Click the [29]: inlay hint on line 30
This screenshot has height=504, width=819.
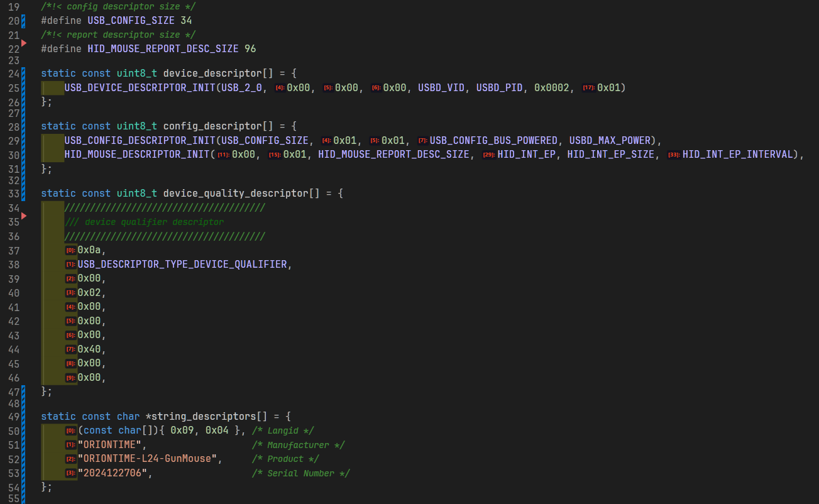click(489, 155)
